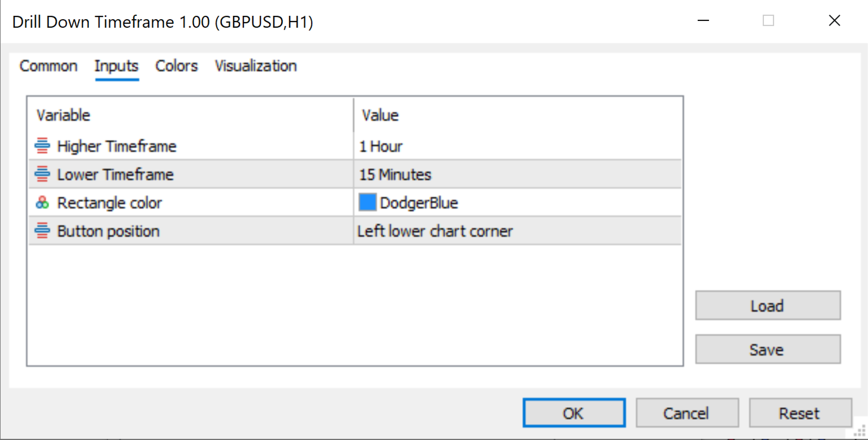The height and width of the screenshot is (440, 868).
Task: Click the Higher Timeframe variable icon
Action: click(42, 146)
